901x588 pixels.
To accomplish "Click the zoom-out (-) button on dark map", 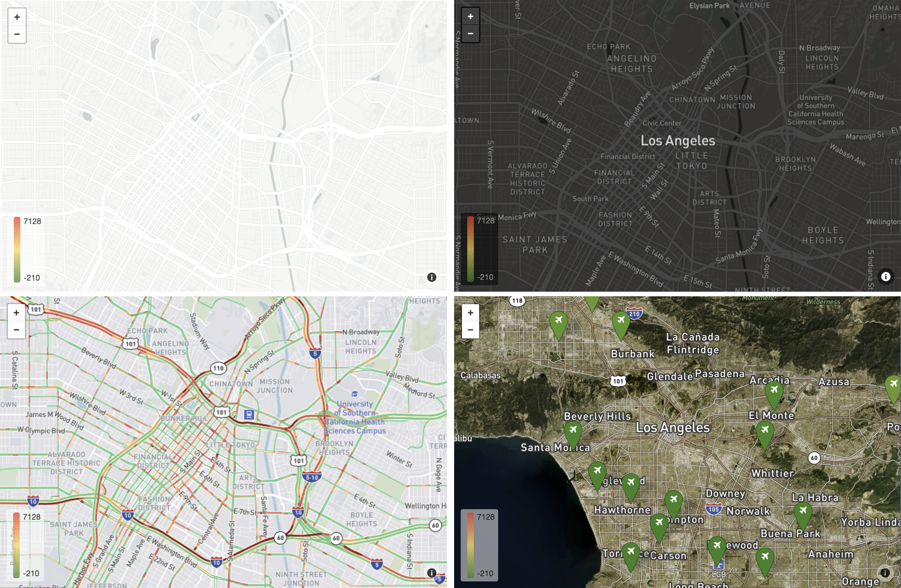I will pos(471,34).
